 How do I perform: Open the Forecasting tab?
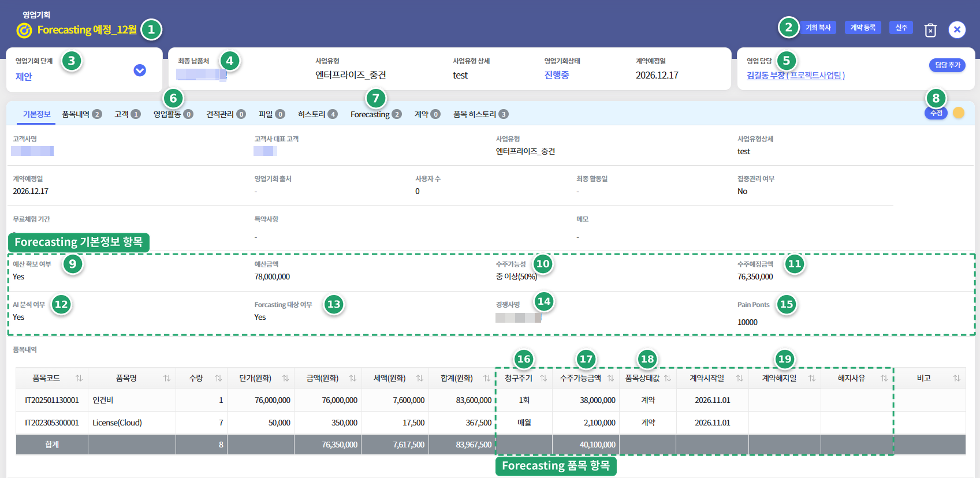point(376,114)
